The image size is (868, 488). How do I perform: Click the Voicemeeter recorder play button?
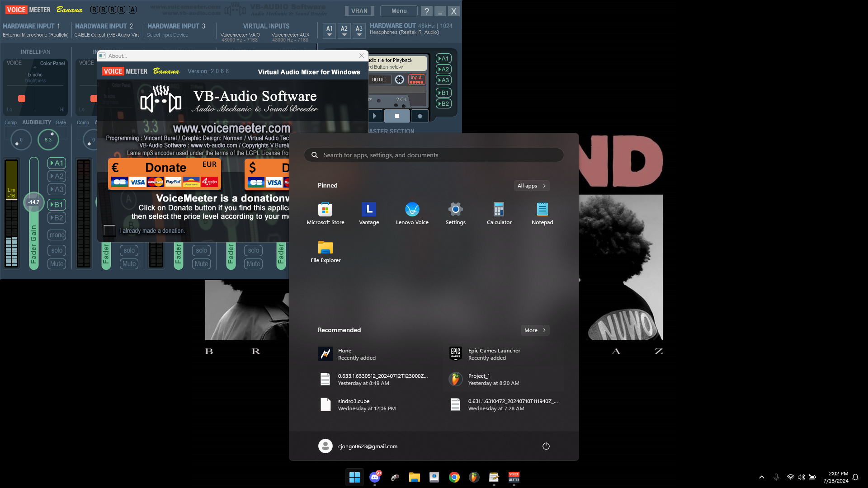pyautogui.click(x=374, y=116)
